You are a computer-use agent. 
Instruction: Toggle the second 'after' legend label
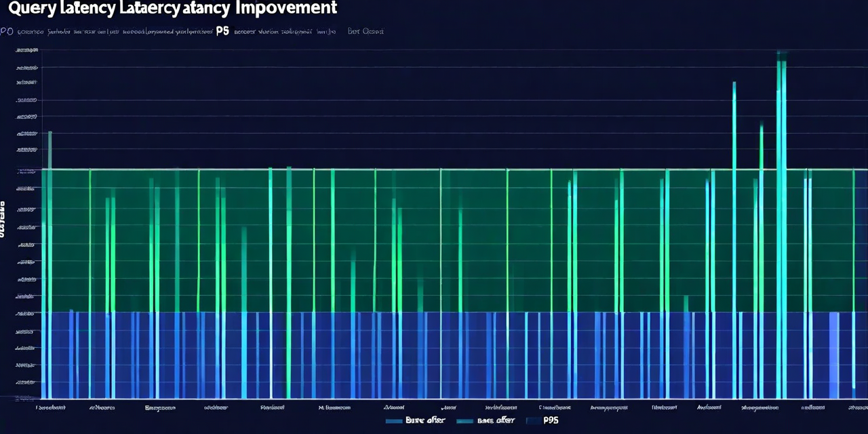point(496,420)
